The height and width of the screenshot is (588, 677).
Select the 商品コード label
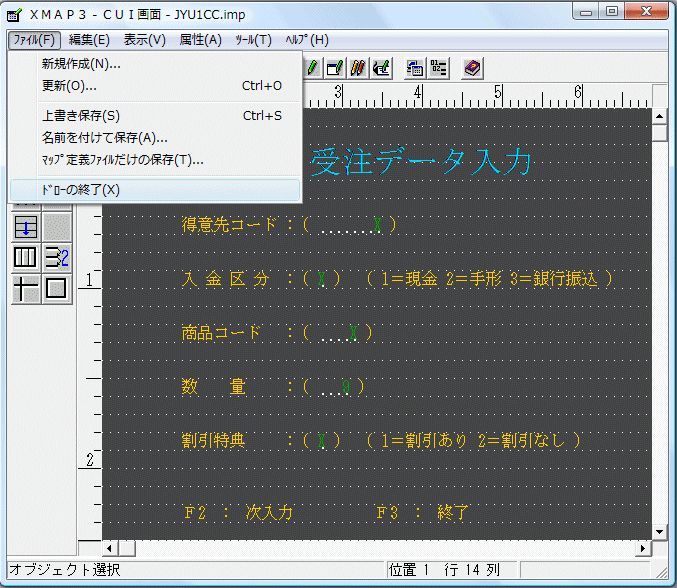(x=221, y=333)
